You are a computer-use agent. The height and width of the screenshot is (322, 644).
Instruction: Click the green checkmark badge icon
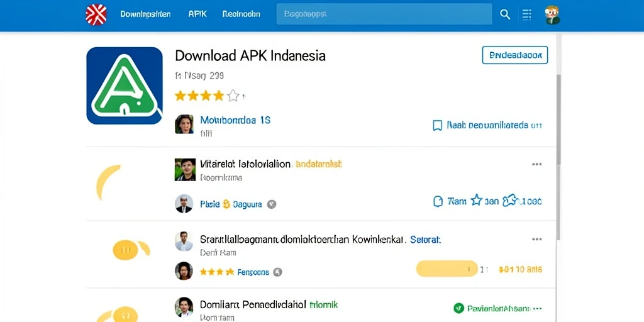pyautogui.click(x=458, y=308)
